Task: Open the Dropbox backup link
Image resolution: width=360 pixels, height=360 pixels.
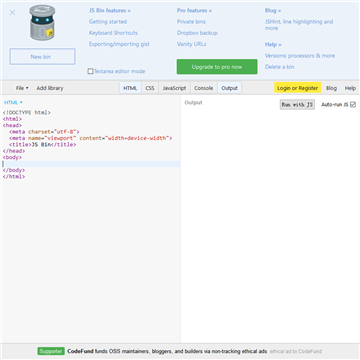Action: (x=197, y=33)
